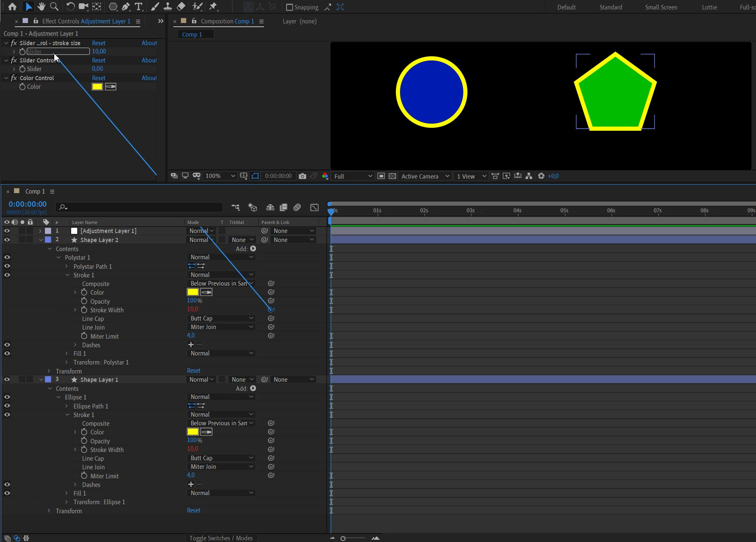Collapse Shape Layer 2 properties

click(x=41, y=240)
